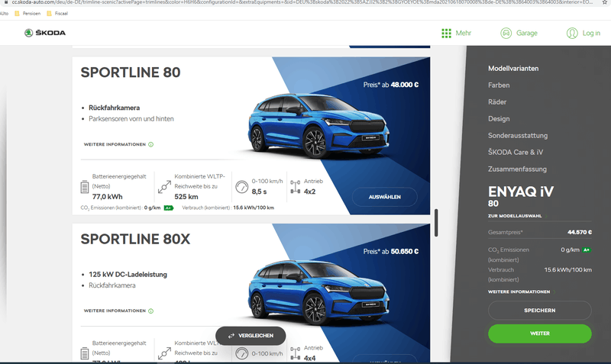Open the Design step
This screenshot has height=364, width=611.
point(499,119)
